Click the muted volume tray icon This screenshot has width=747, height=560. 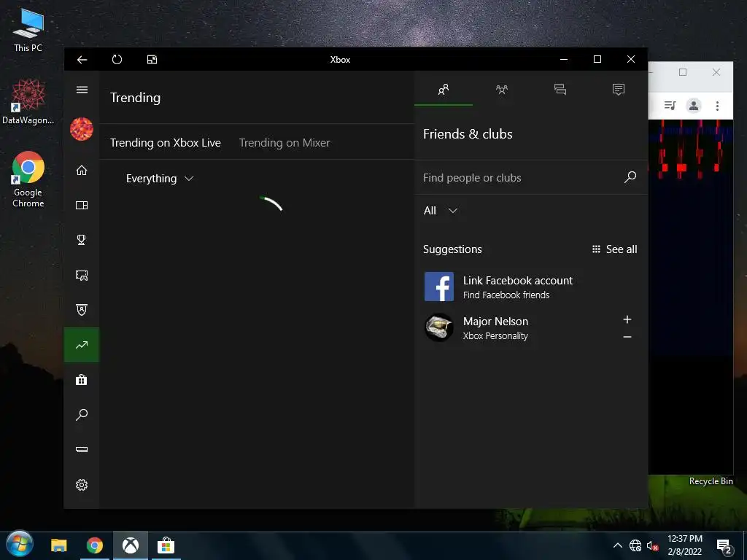[x=653, y=545]
